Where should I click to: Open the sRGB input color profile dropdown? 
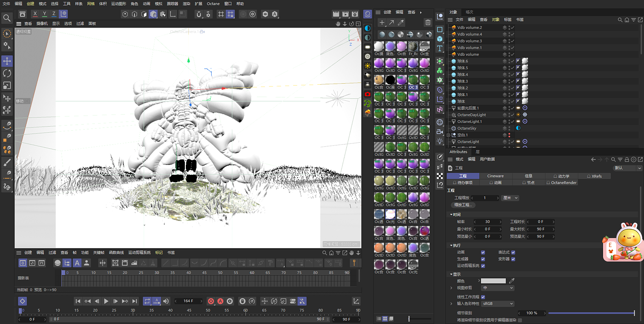click(498, 304)
